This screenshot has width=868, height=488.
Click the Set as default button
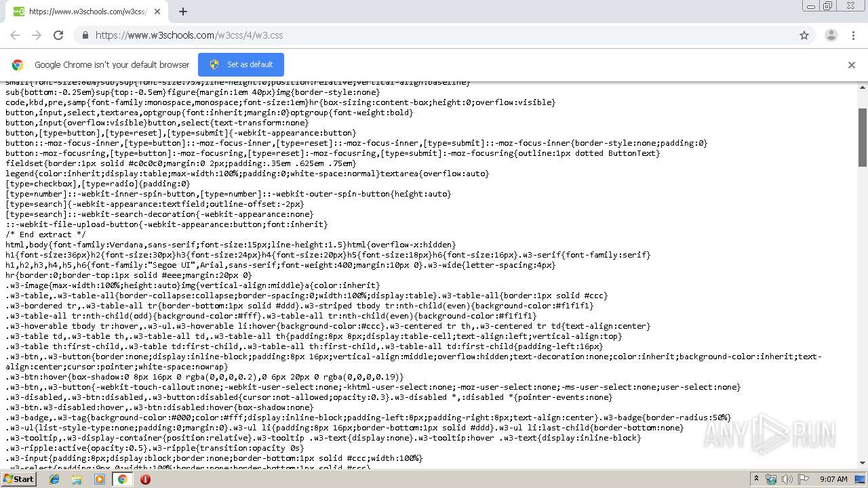241,64
